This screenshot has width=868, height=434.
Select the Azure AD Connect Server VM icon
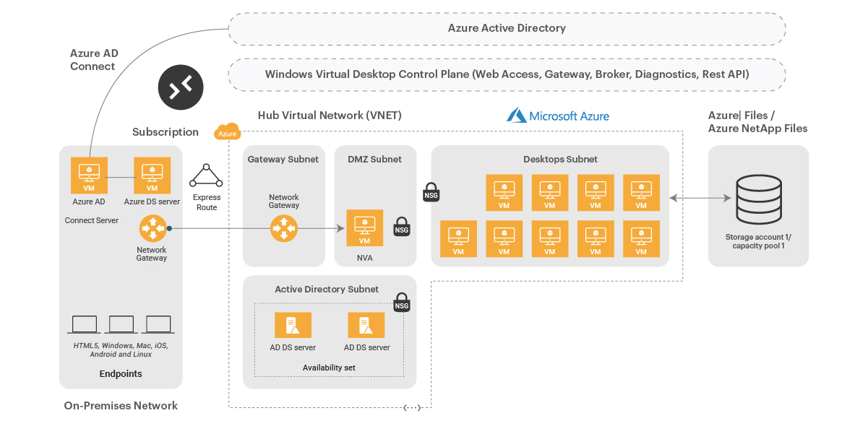tap(89, 175)
